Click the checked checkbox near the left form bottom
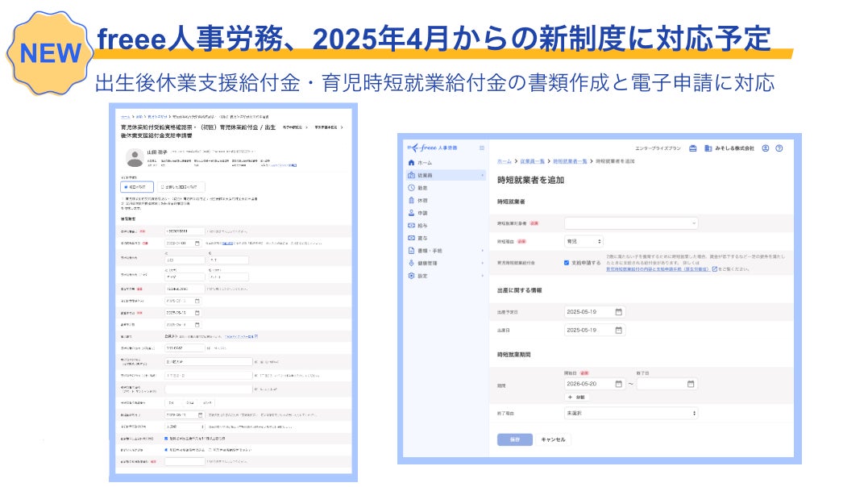The width and height of the screenshot is (868, 487). [166, 439]
